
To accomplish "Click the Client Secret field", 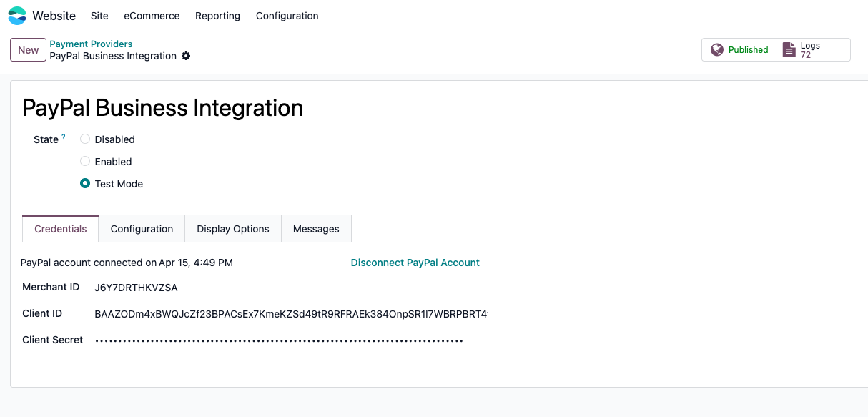I will (x=279, y=340).
